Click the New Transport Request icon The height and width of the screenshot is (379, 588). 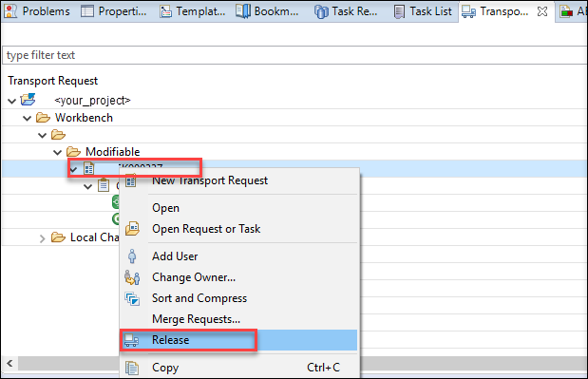pyautogui.click(x=131, y=180)
